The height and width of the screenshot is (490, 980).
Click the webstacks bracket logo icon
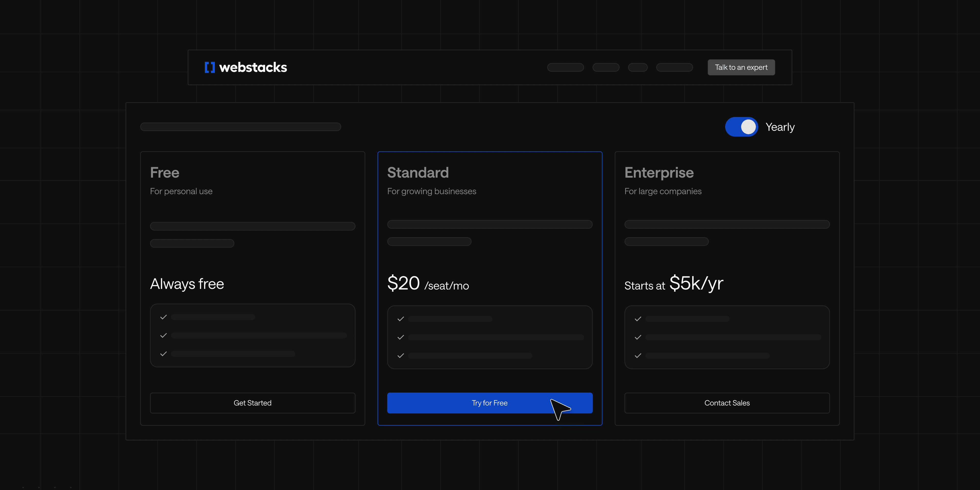click(x=210, y=67)
